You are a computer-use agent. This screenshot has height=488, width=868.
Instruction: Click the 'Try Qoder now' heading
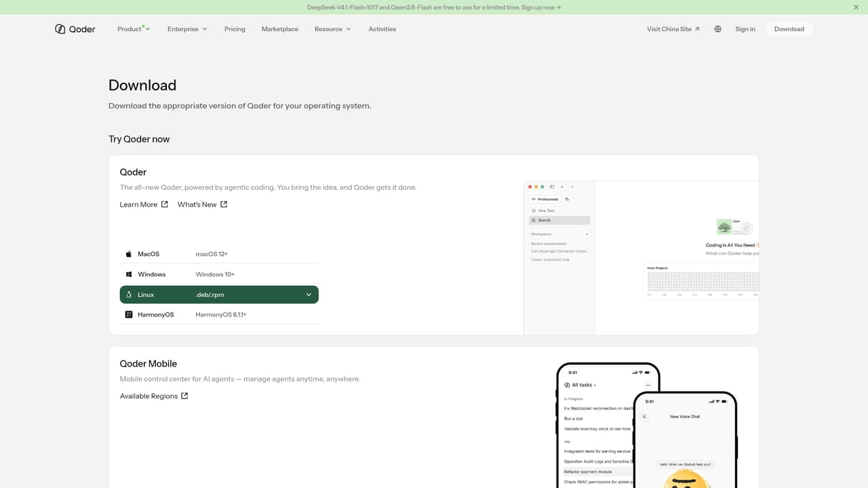[x=139, y=139]
